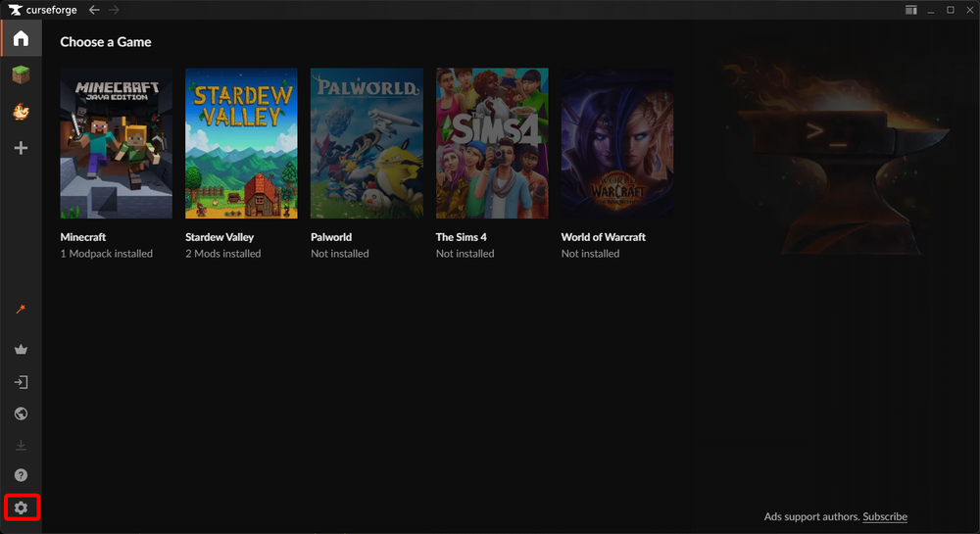
Task: Open help via the question mark icon
Action: [21, 475]
